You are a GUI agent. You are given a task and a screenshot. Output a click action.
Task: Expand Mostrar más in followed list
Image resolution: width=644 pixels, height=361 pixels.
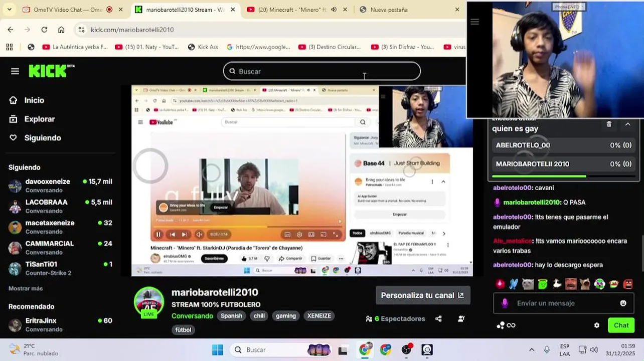tap(26, 288)
